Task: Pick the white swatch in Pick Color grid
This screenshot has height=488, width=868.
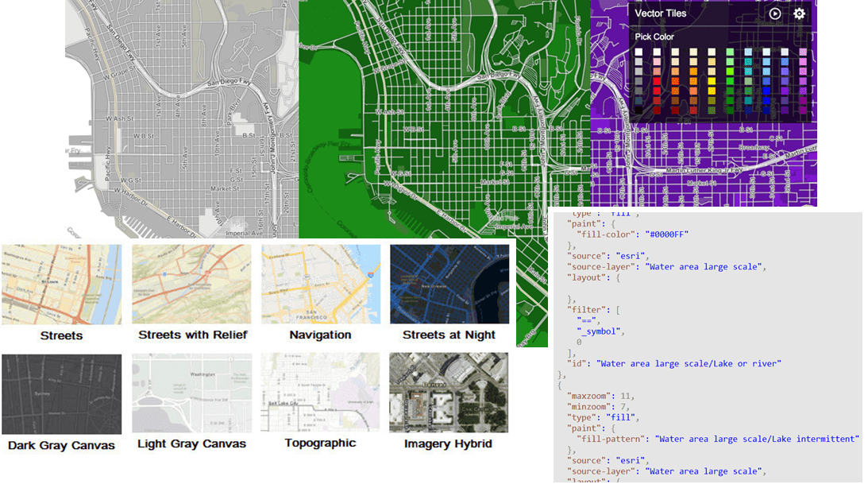Action: 638,52
